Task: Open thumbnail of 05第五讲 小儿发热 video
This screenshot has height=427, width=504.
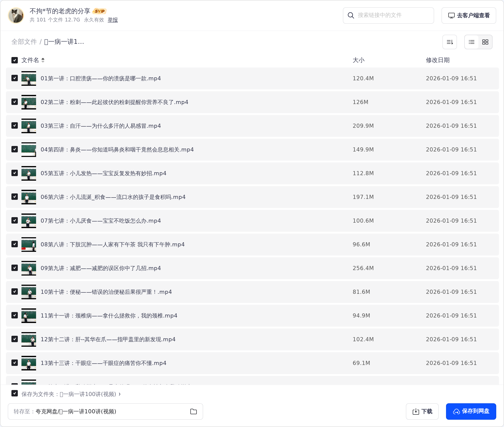Action: click(29, 173)
